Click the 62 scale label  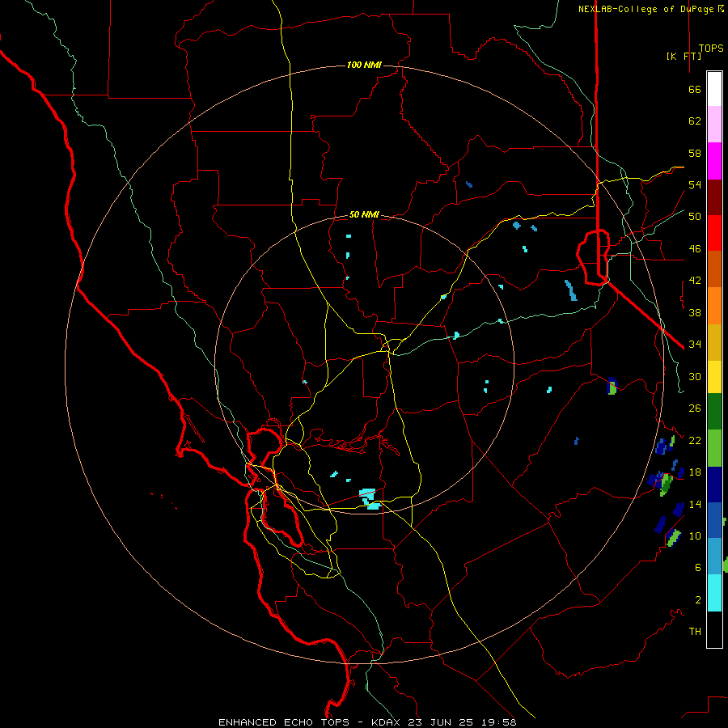(x=695, y=121)
